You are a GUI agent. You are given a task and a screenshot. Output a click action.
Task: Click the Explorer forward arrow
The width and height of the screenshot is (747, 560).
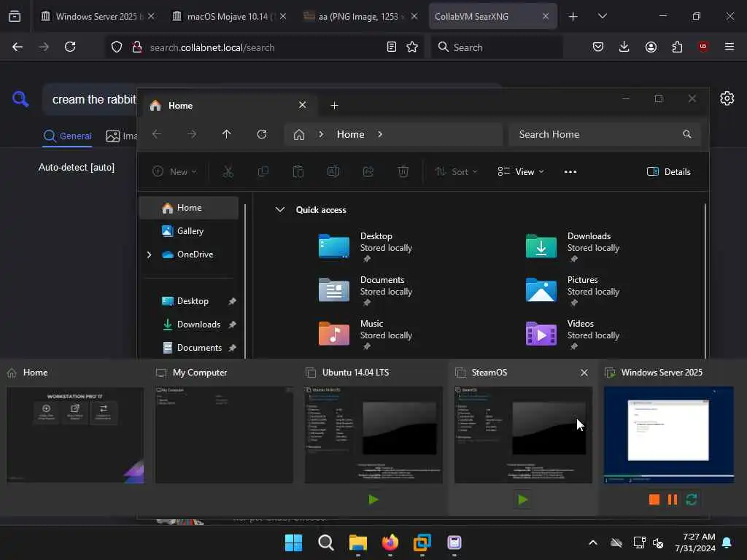click(x=192, y=134)
